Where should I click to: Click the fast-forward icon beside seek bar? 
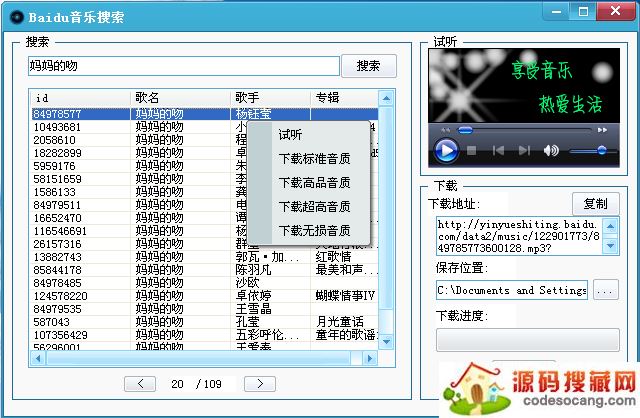click(x=602, y=130)
